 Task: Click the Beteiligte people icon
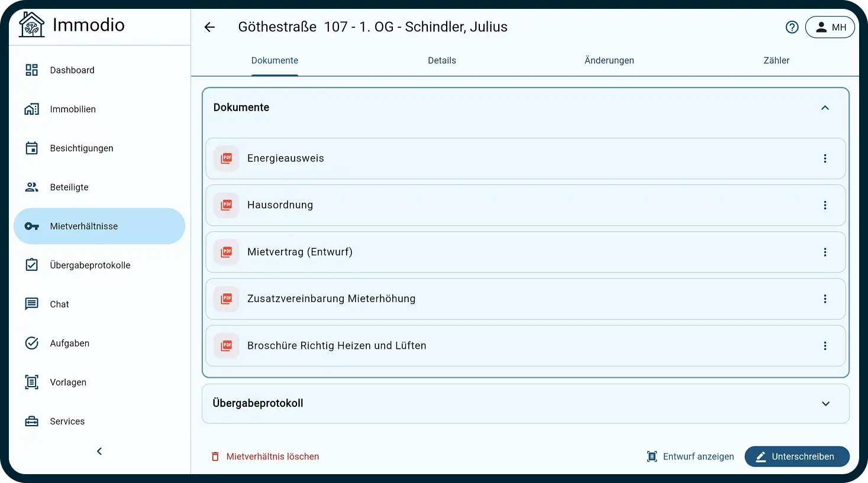tap(31, 187)
